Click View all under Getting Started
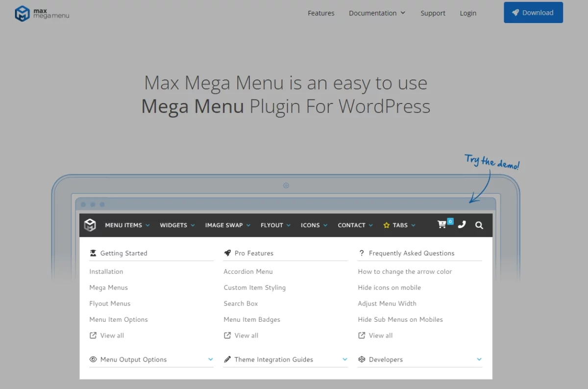 pyautogui.click(x=112, y=336)
